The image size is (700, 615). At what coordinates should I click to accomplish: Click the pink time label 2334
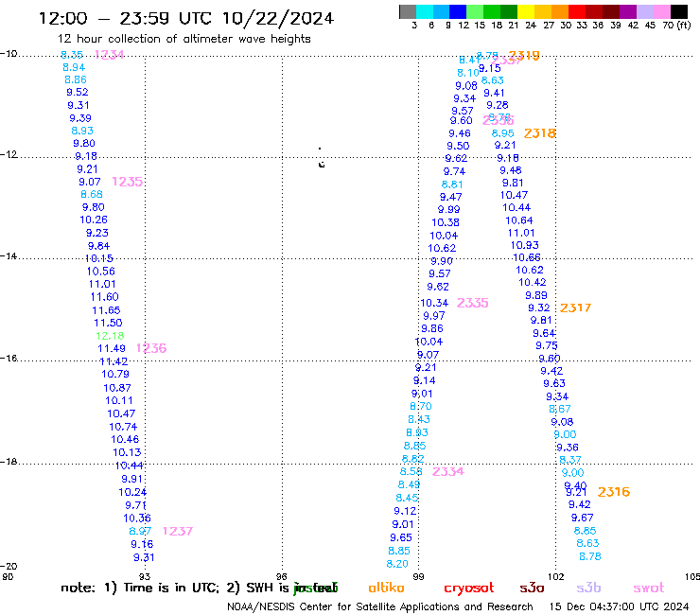[x=448, y=471]
